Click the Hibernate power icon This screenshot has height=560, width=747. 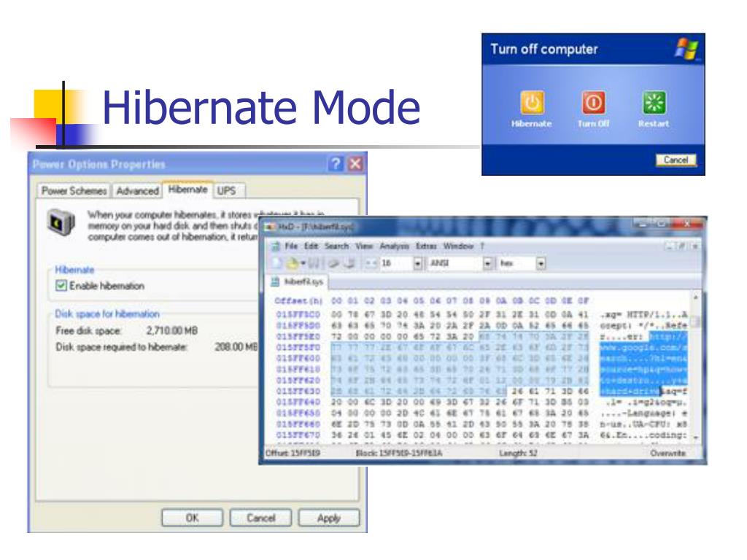click(531, 103)
